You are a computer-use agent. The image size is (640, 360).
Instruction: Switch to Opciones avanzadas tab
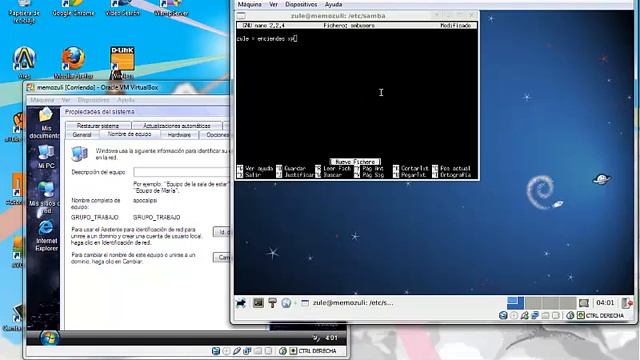(215, 135)
